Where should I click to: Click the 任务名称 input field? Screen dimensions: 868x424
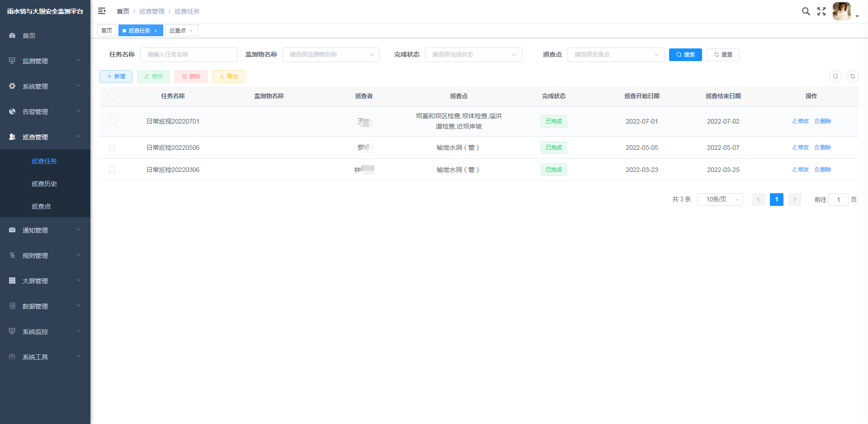(189, 55)
